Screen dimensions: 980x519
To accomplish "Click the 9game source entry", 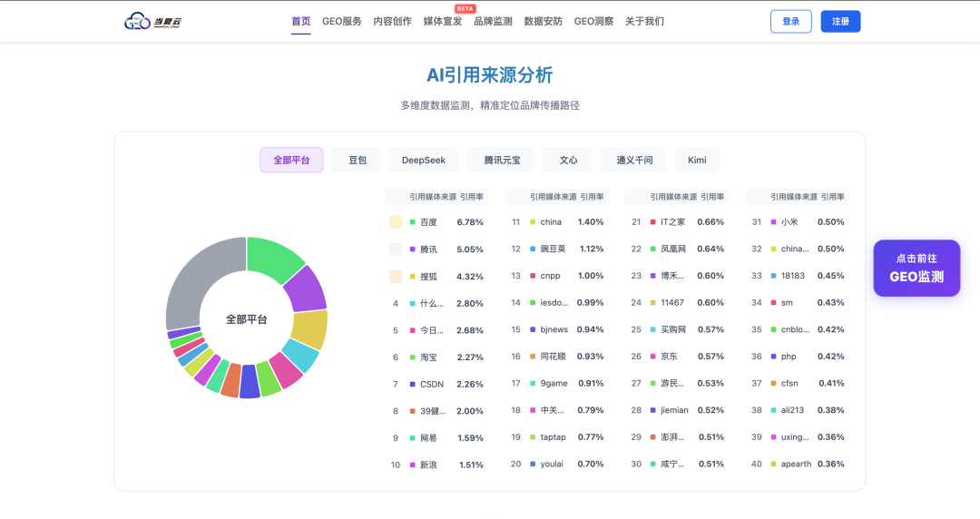I will click(556, 383).
